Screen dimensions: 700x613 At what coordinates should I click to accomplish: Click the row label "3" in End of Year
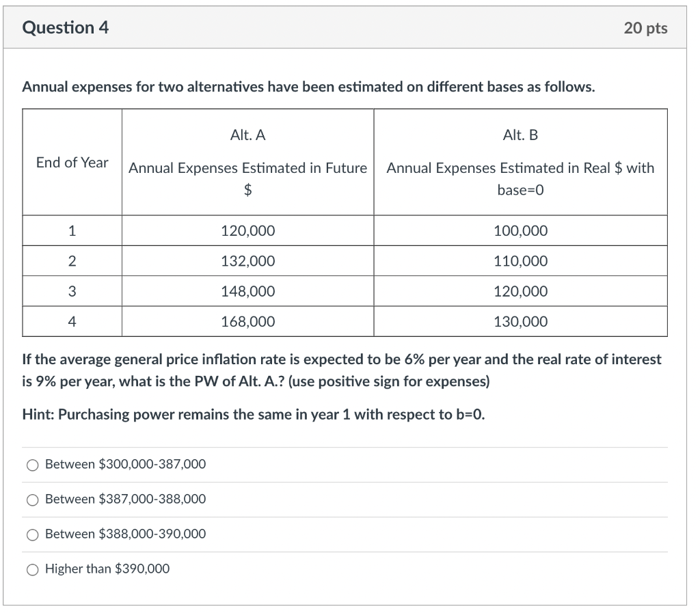(72, 291)
